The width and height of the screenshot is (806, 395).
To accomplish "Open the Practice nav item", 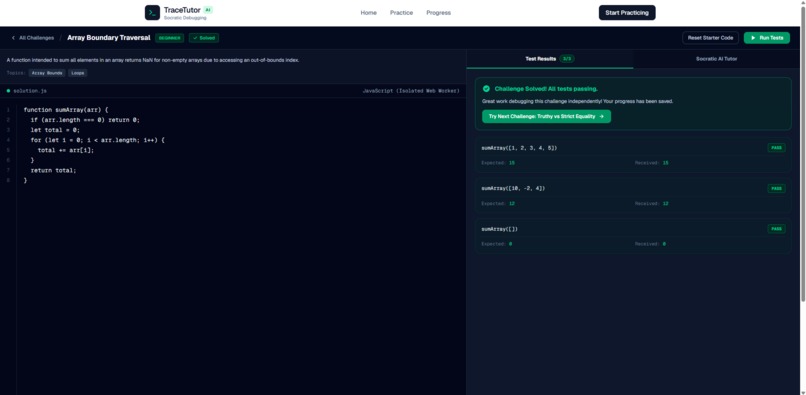I will tap(401, 13).
